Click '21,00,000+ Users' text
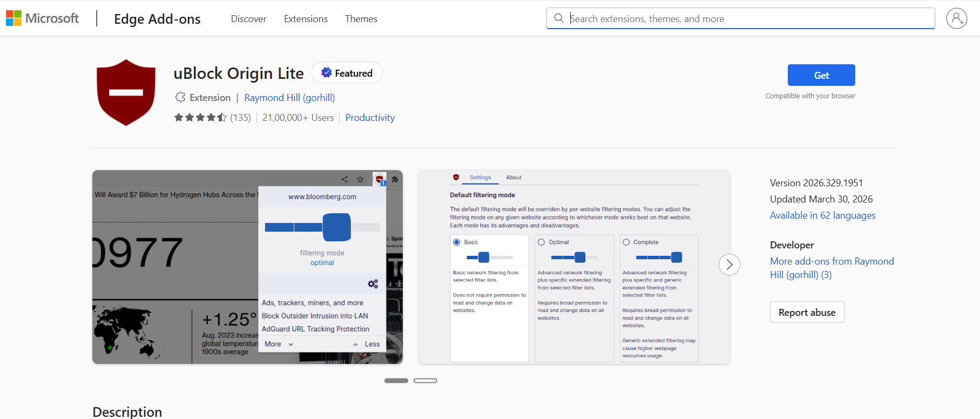 (298, 117)
